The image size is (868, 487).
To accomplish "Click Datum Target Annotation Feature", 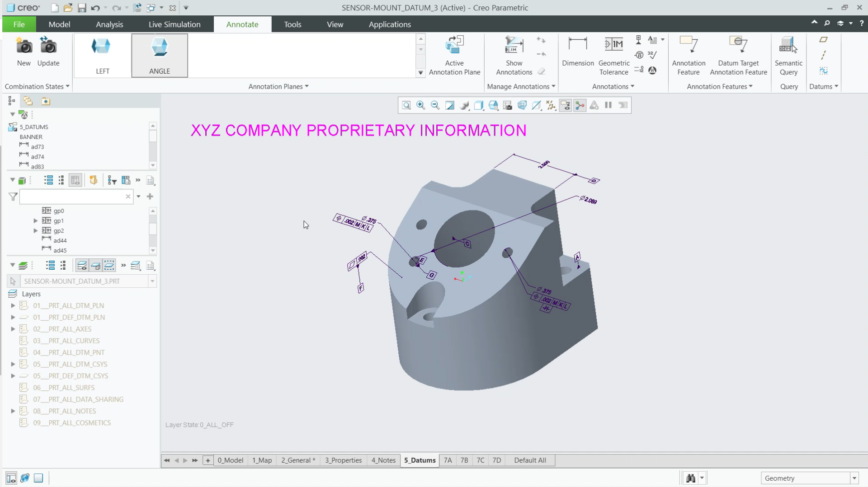I will tap(738, 56).
